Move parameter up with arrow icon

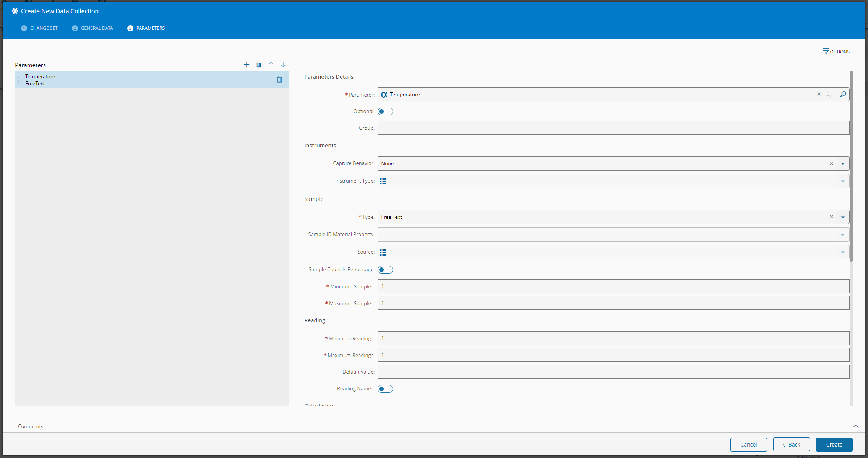[x=271, y=65]
